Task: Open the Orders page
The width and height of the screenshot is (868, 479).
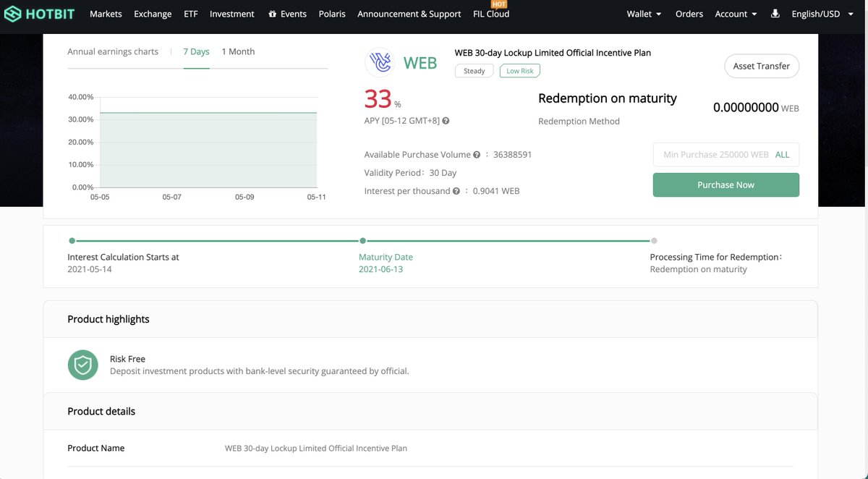Action: [689, 14]
